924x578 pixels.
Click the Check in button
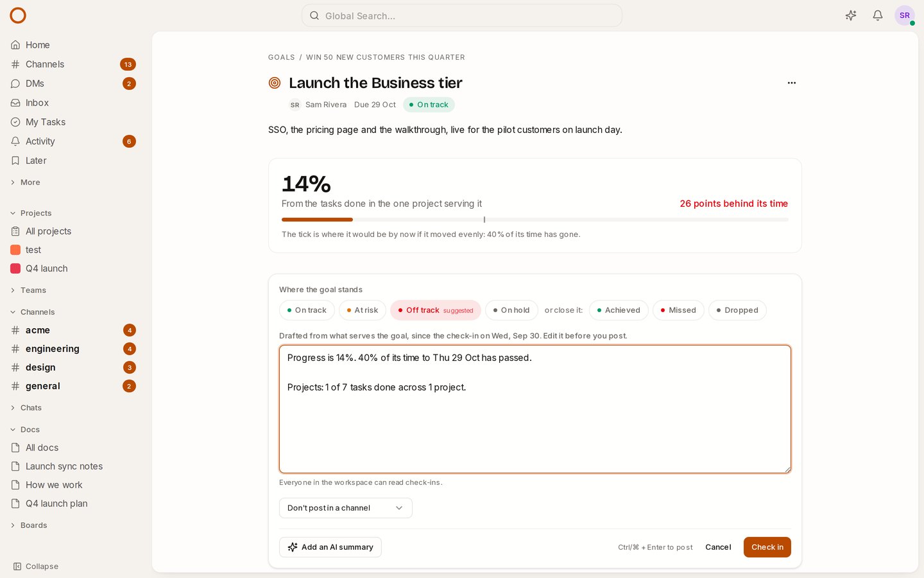click(x=767, y=547)
